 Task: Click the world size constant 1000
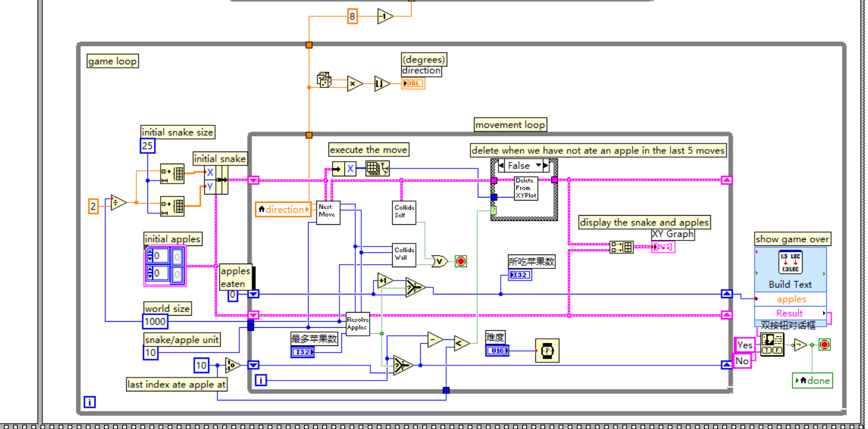pyautogui.click(x=155, y=322)
